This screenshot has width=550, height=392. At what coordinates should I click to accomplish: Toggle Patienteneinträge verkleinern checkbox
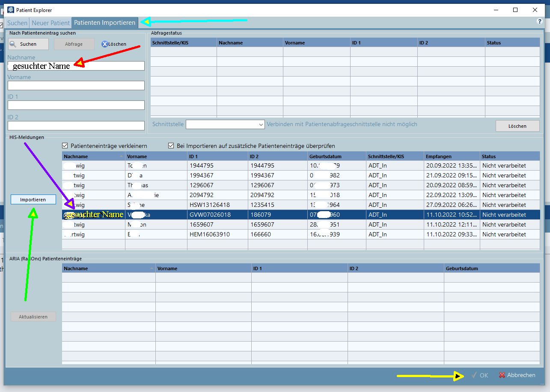(65, 146)
